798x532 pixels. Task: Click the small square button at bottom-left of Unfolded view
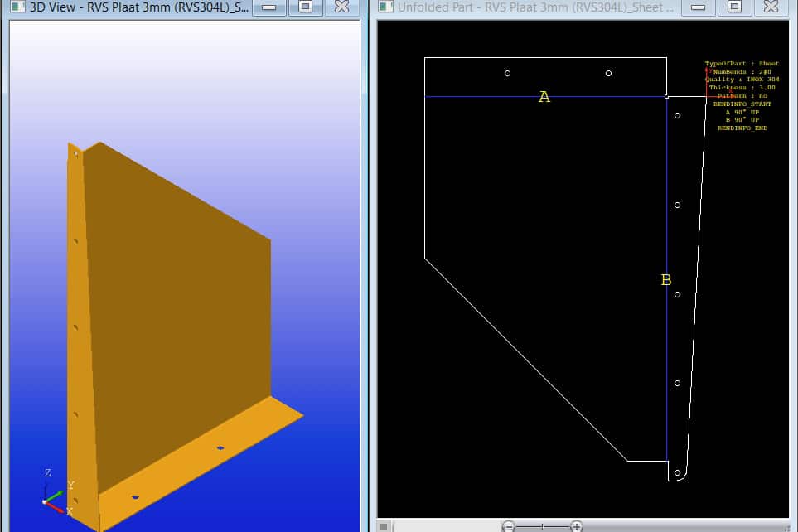coord(384,526)
